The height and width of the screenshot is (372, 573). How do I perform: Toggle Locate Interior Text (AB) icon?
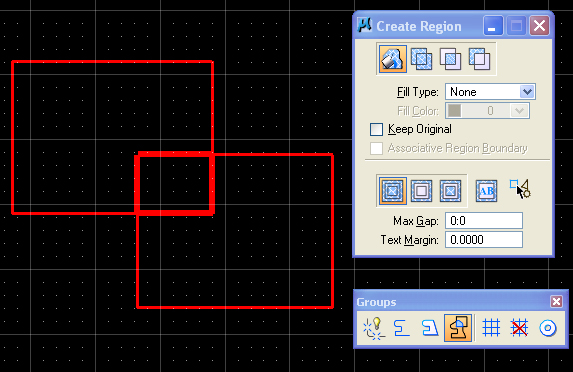click(x=486, y=191)
